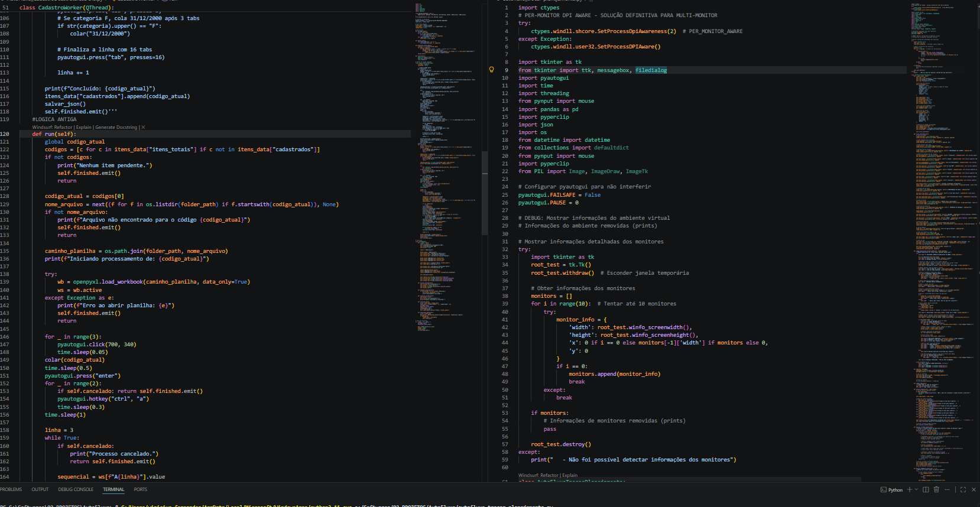This screenshot has height=507, width=980.
Task: Show the DEBUG CONSOLE tab
Action: click(x=76, y=489)
